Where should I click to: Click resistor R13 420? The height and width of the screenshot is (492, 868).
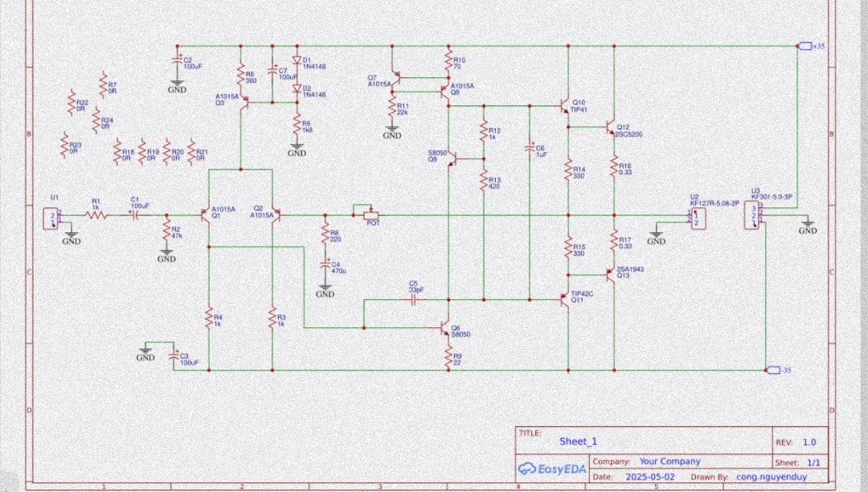click(484, 180)
